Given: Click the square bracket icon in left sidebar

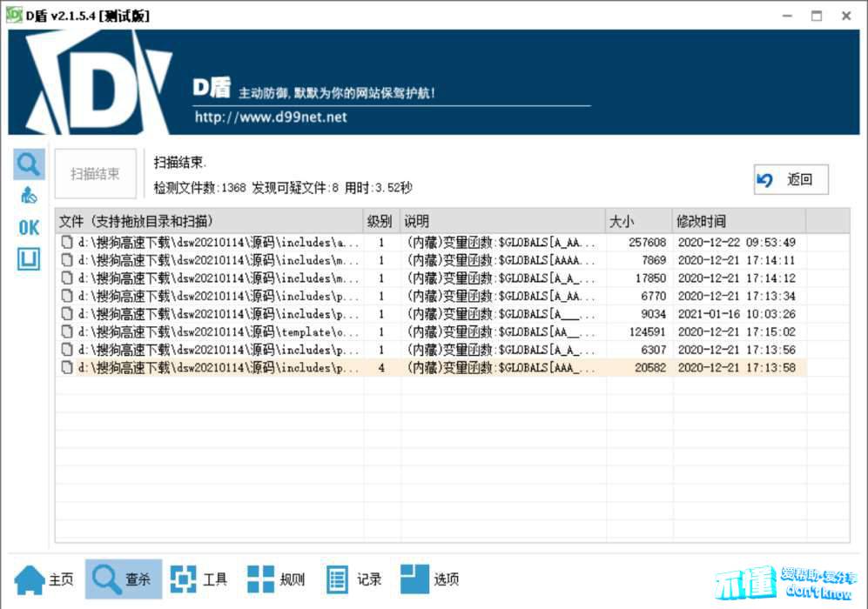Looking at the screenshot, I should click(29, 258).
